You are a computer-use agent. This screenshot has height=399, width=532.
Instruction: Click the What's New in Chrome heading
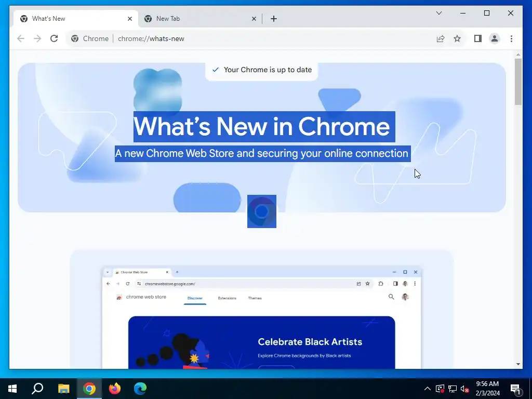click(x=264, y=127)
